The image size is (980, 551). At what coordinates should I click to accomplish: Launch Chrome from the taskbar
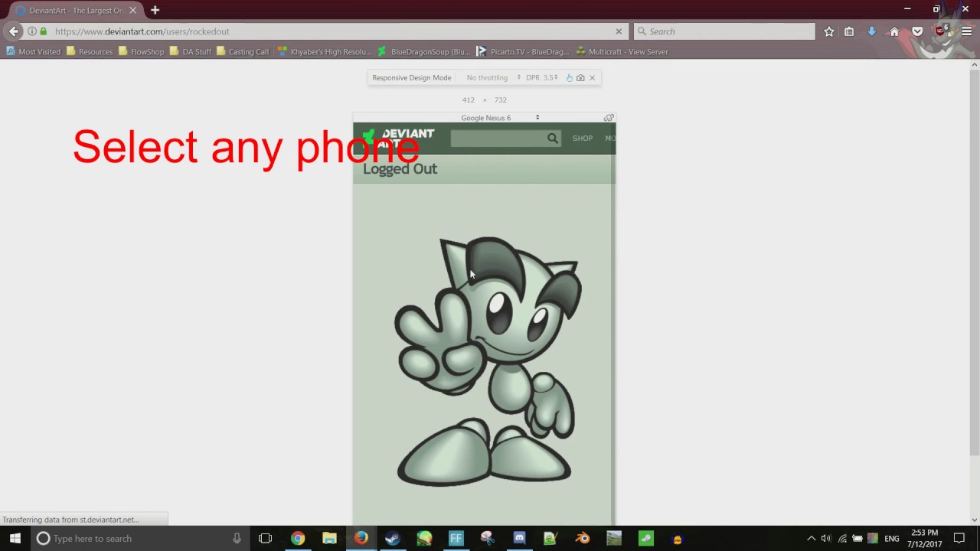click(x=298, y=538)
